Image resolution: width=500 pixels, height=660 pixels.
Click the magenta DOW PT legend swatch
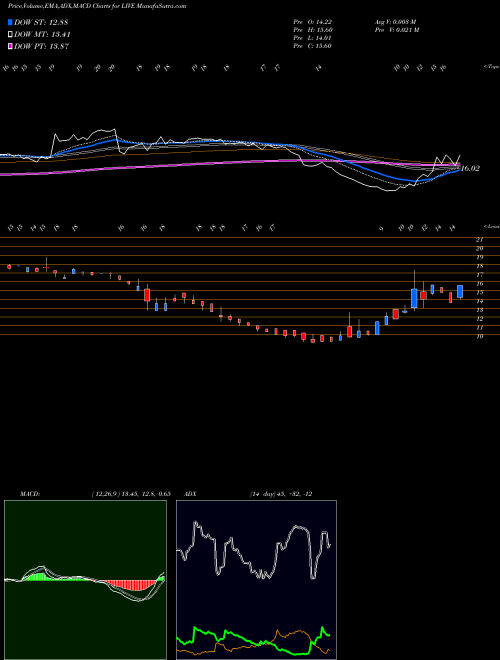[10, 46]
